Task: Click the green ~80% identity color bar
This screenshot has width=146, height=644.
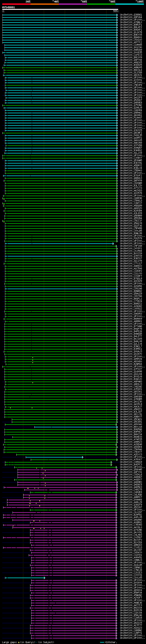Action: 101,4
